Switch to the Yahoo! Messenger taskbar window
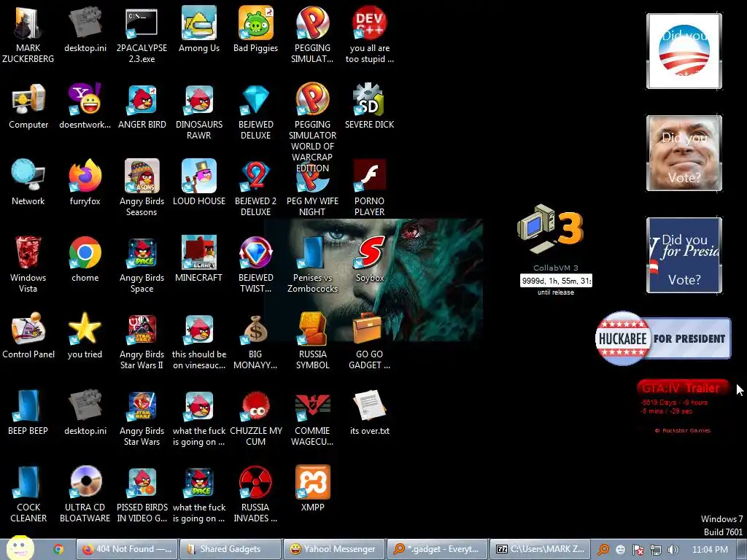This screenshot has height=560, width=747. [x=333, y=549]
